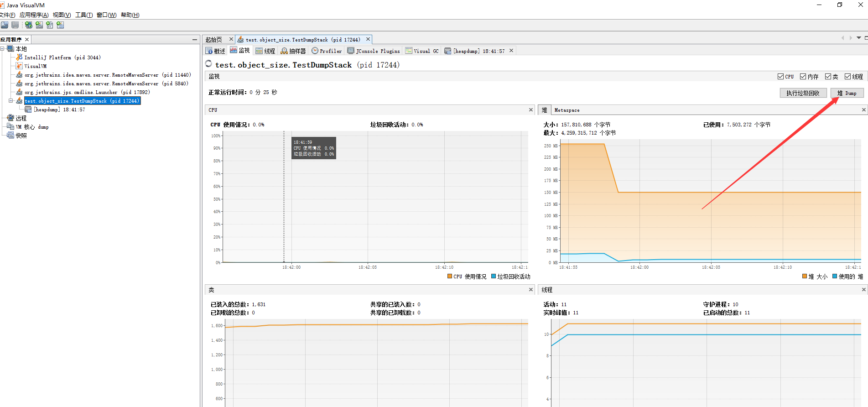Switch to the Metaspace chart tab
Viewport: 868px width, 407px height.
567,110
